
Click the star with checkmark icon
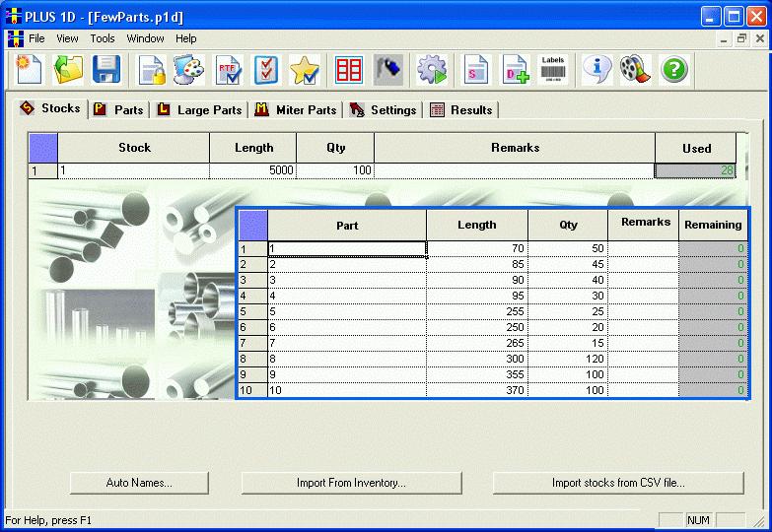(305, 69)
